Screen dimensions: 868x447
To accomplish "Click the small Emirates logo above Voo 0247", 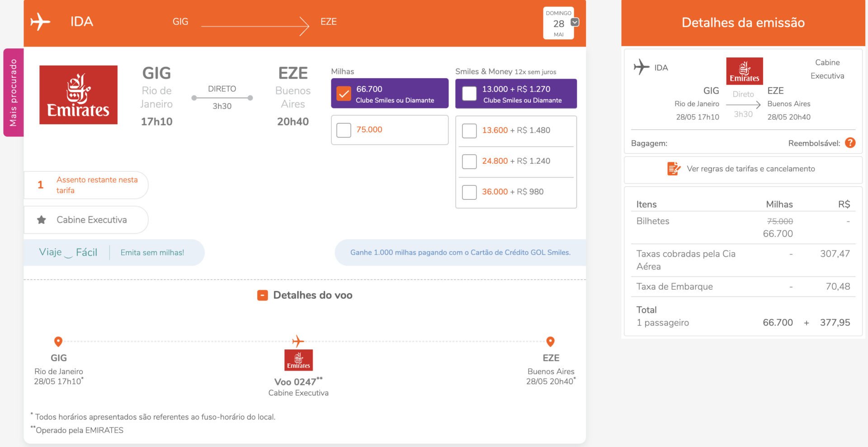I will (x=298, y=360).
